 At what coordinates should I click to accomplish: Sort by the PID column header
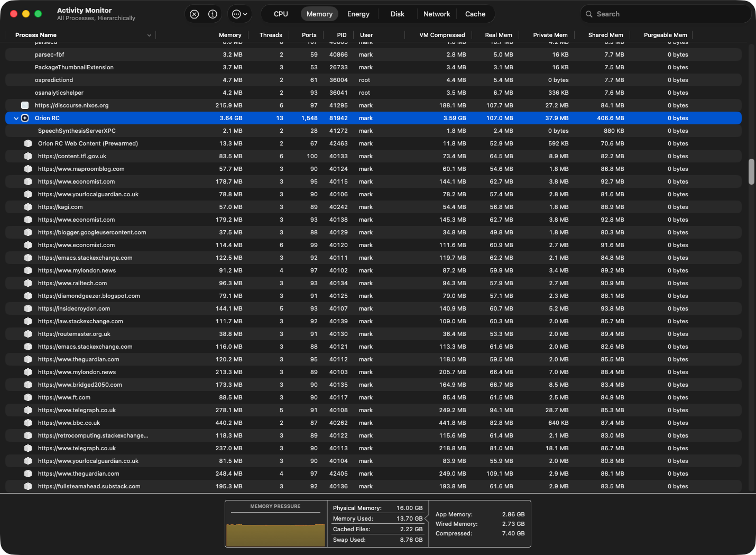click(x=342, y=35)
